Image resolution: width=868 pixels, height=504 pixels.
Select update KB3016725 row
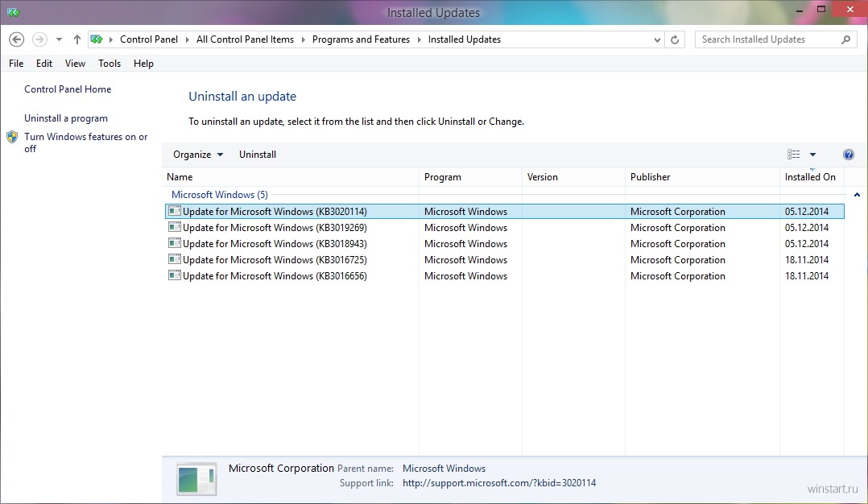click(x=505, y=259)
